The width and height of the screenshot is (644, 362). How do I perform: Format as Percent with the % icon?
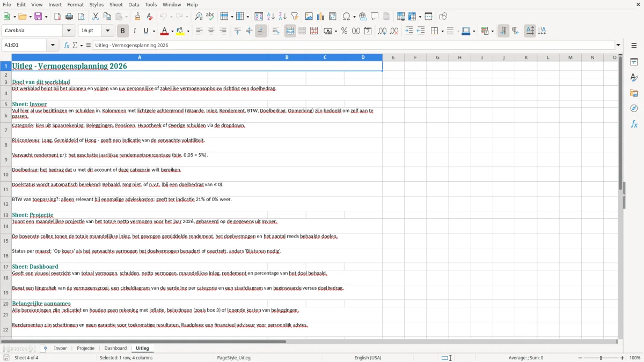344,31
